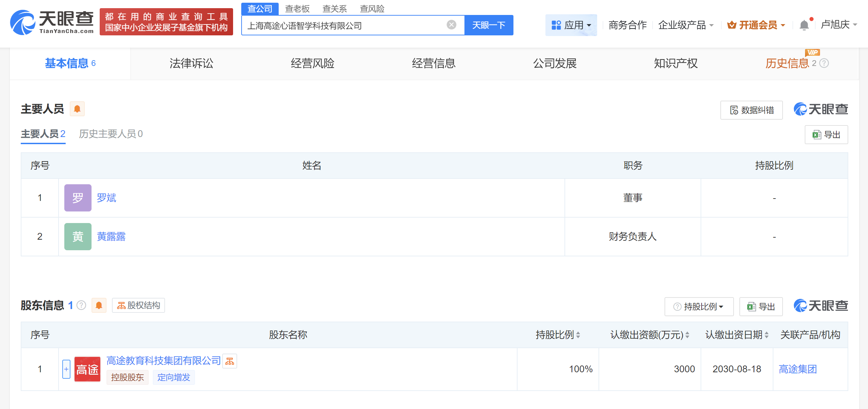Sort by 认缴出资日期 column arrows
Image resolution: width=868 pixels, height=409 pixels.
767,335
